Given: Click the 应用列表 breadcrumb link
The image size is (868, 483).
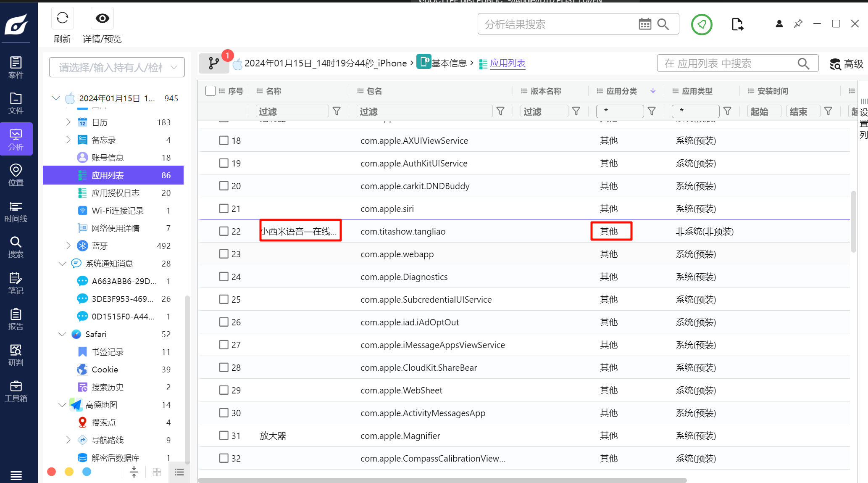Looking at the screenshot, I should [508, 63].
